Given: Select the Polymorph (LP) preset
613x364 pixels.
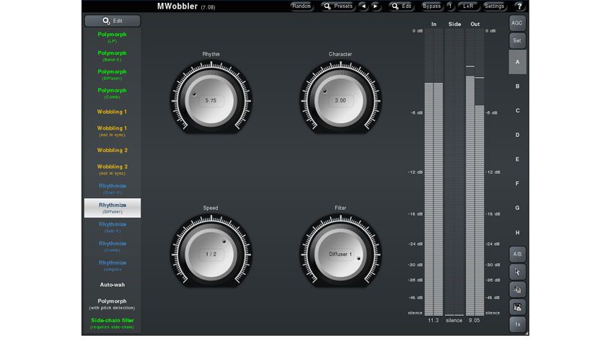Looking at the screenshot, I should click(113, 37).
